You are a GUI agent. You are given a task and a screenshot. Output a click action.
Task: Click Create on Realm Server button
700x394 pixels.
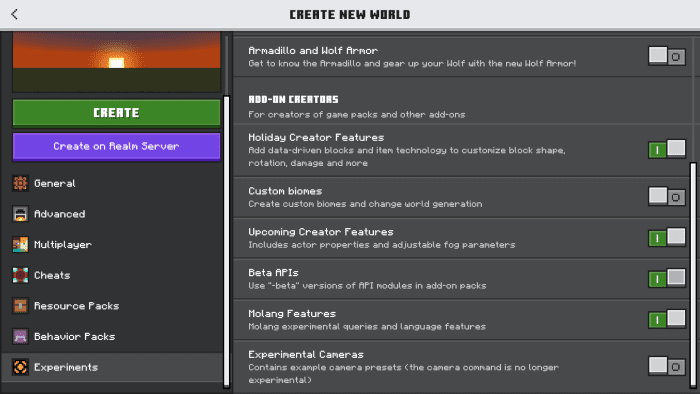pyautogui.click(x=116, y=146)
